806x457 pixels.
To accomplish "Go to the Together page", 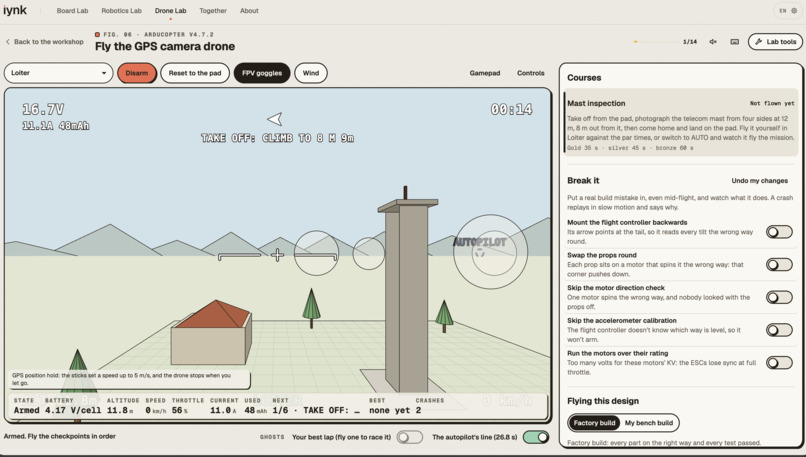I will click(213, 10).
